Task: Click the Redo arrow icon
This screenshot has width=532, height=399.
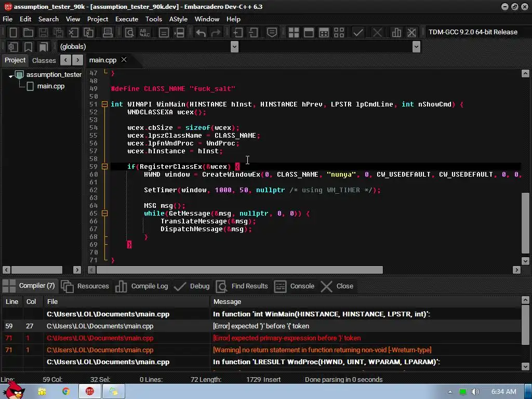Action: (x=216, y=33)
